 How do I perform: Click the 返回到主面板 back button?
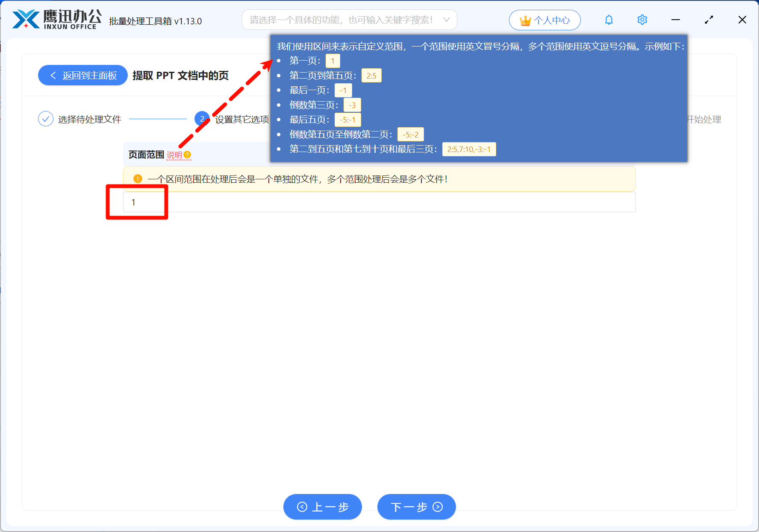point(82,75)
